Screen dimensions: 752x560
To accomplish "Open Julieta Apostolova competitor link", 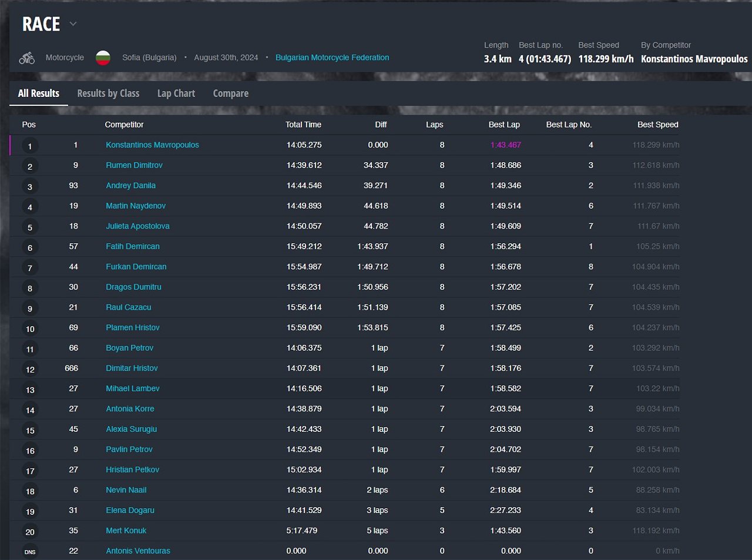I will (137, 226).
